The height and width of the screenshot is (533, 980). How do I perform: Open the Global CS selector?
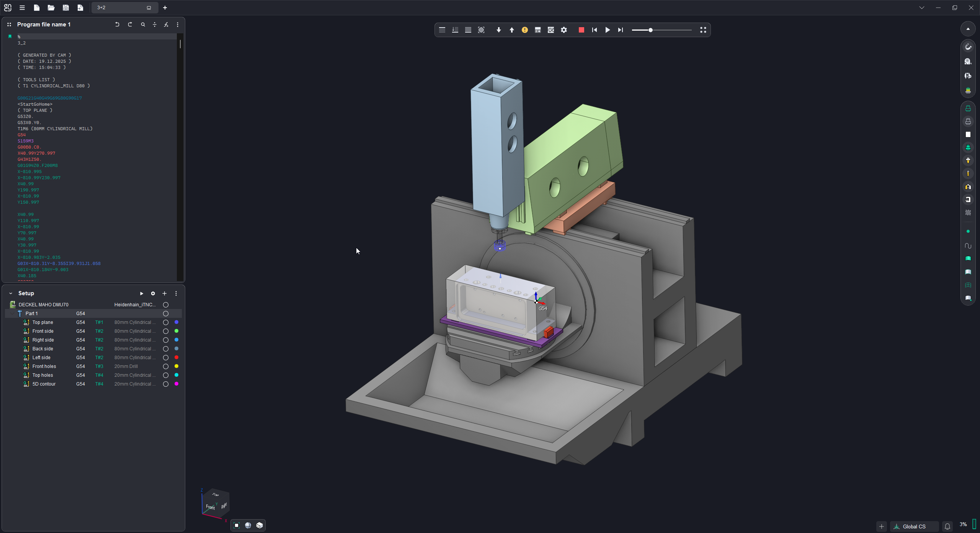coord(913,526)
